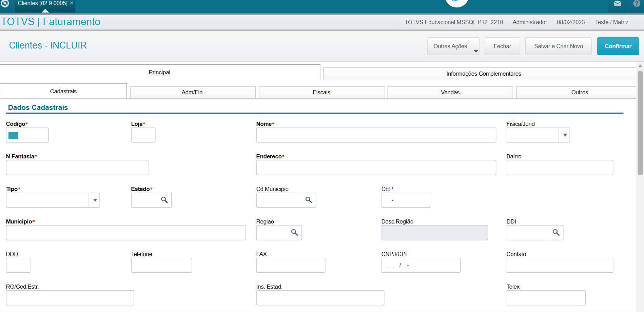Click the TOTVS | Faturamento title
This screenshot has height=312, width=644.
click(51, 22)
